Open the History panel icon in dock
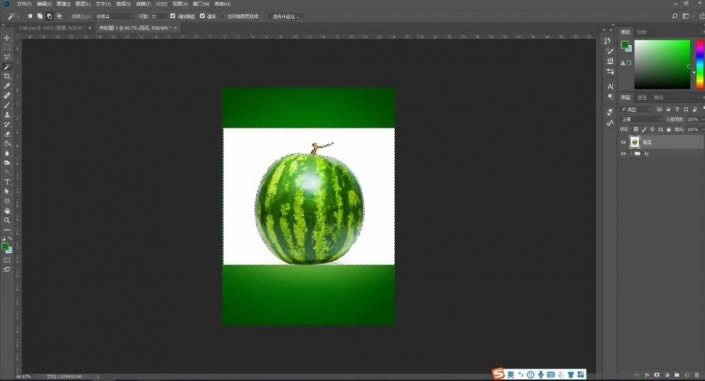705x381 pixels. (x=607, y=41)
